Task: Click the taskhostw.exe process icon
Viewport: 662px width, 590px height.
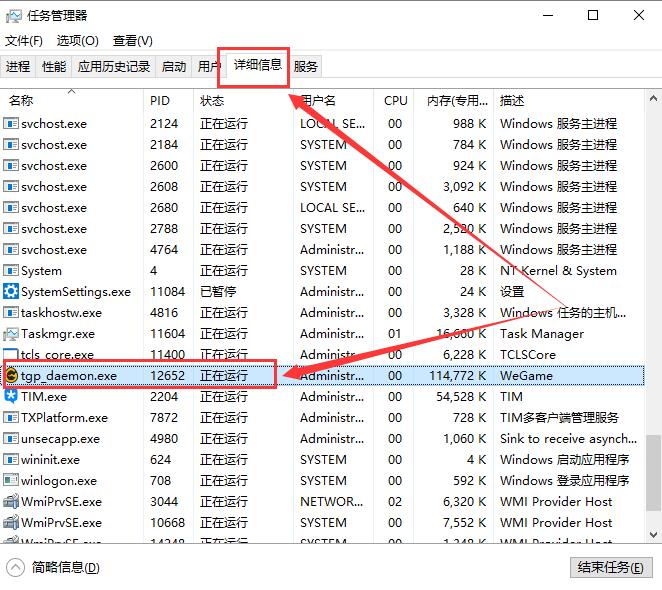Action: pos(11,313)
